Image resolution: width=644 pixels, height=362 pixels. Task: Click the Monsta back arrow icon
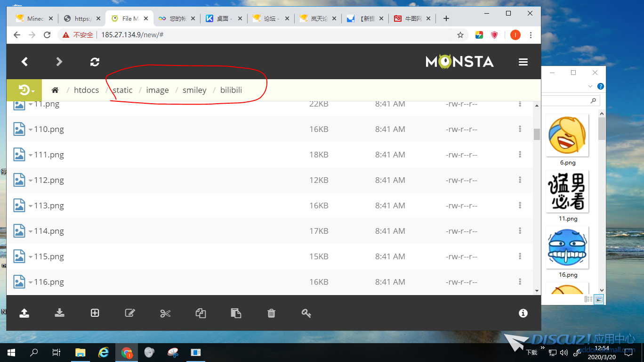24,62
